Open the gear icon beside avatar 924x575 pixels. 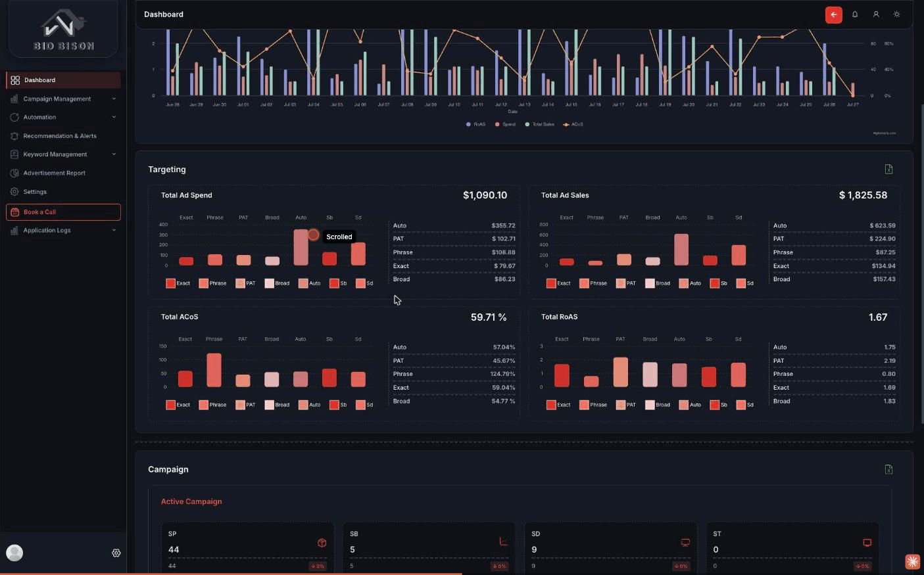(116, 553)
